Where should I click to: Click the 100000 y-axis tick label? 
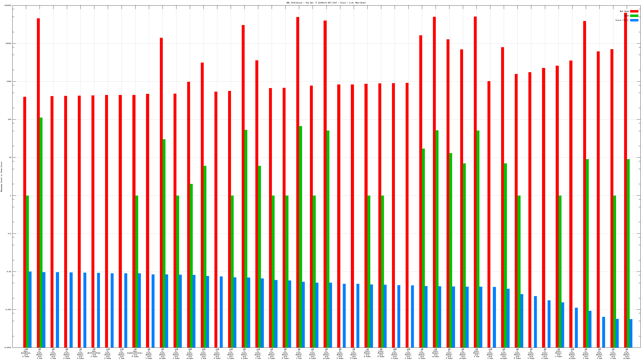pos(8,6)
